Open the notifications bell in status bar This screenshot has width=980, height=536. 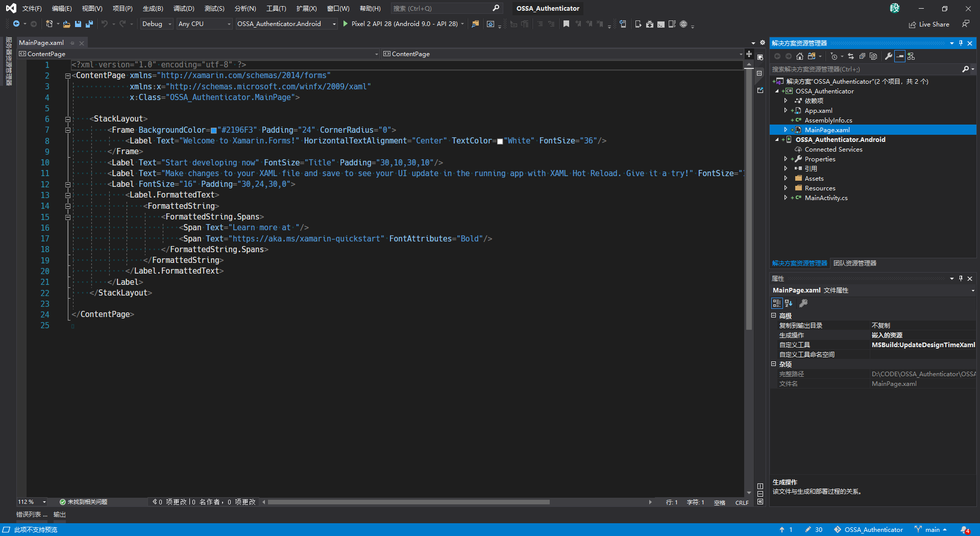pos(965,530)
